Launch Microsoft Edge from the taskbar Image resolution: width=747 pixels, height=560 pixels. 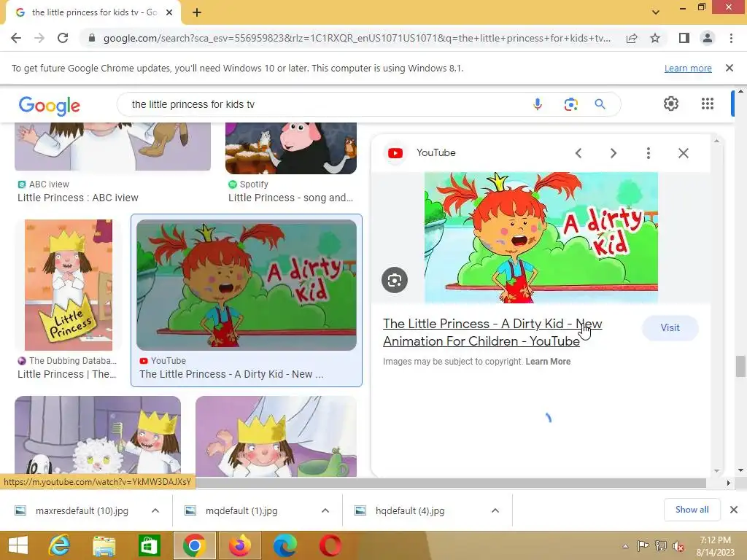point(285,545)
